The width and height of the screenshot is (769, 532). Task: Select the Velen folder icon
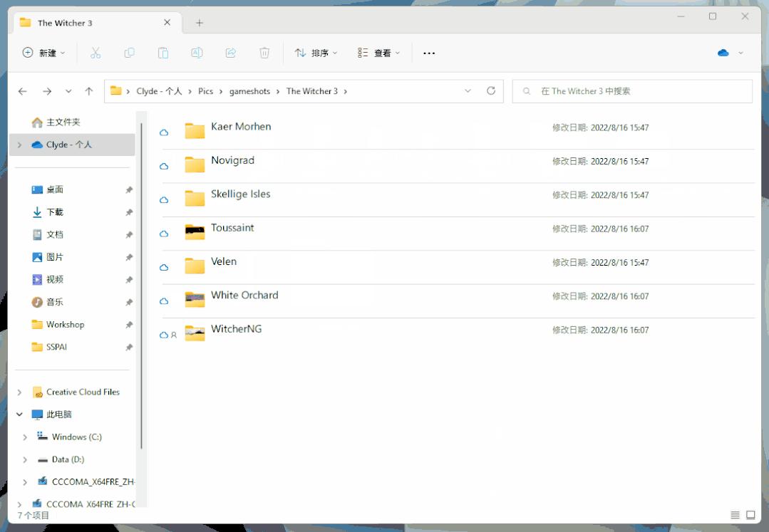195,265
